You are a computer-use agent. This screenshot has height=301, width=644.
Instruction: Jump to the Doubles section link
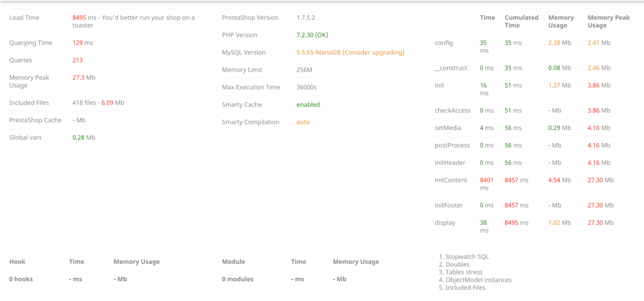click(457, 264)
